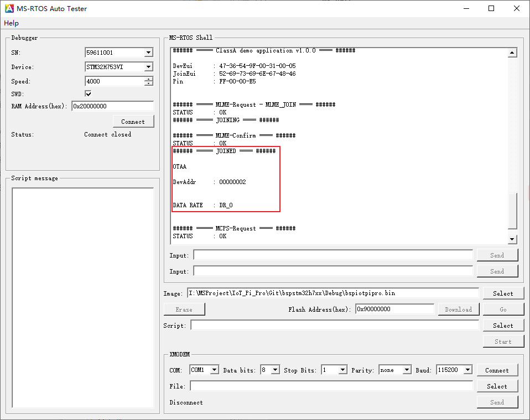Open the Help menu
Screen dimensions: 530x420
11,23
